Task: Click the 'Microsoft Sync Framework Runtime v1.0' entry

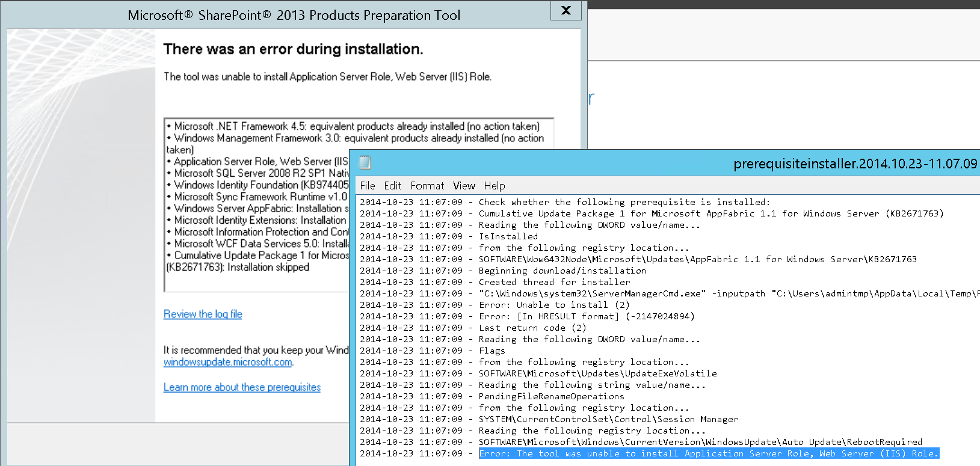Action: point(257,197)
